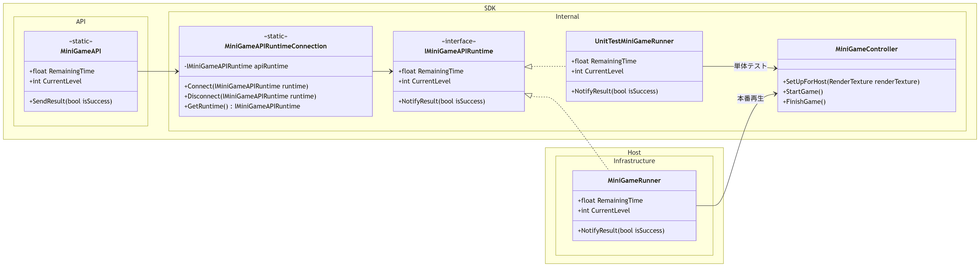The width and height of the screenshot is (980, 267).
Task: Select the MiniGameRunner class title
Action: 634,180
